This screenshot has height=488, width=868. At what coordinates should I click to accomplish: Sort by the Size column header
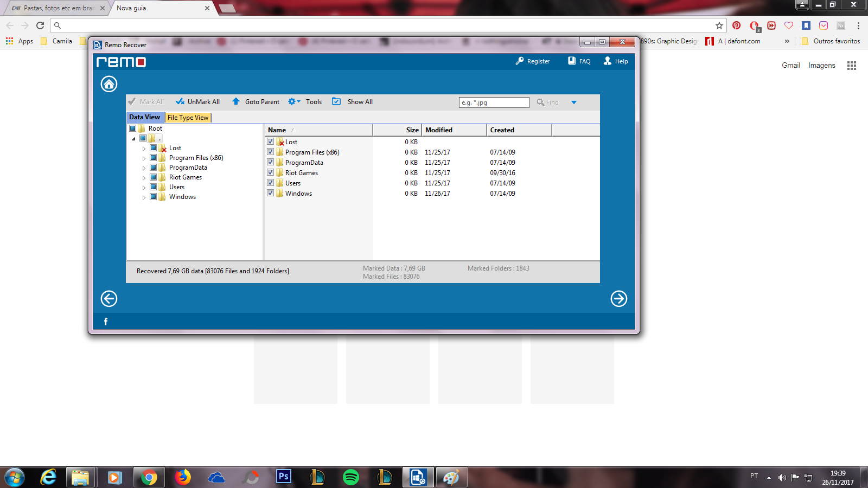[x=397, y=130]
